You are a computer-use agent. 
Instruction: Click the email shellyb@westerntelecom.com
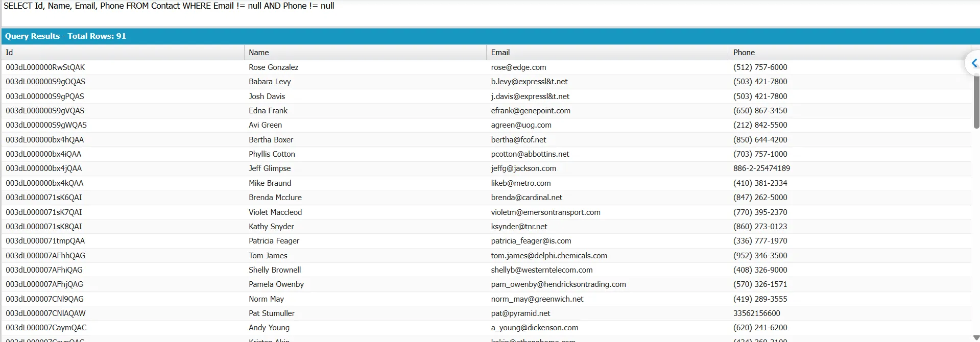coord(542,270)
